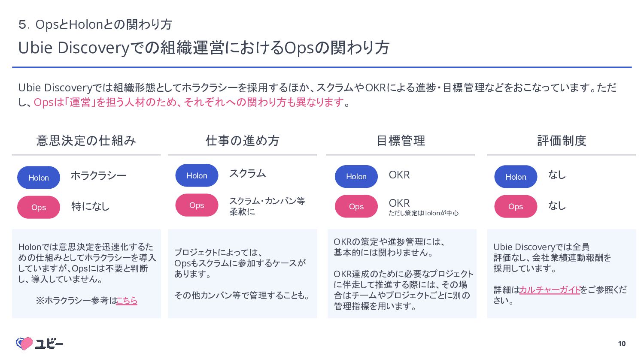Click the section label 5. OpsとHolonとの関わり方

click(x=95, y=24)
